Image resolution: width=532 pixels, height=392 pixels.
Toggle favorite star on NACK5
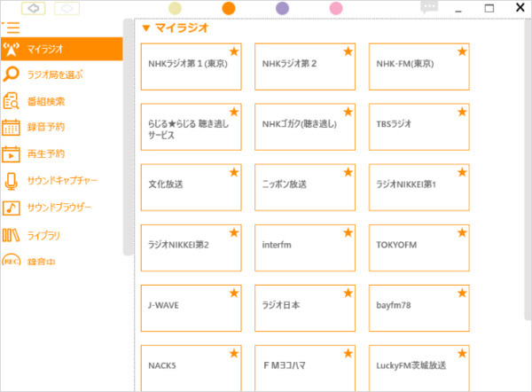coord(234,354)
